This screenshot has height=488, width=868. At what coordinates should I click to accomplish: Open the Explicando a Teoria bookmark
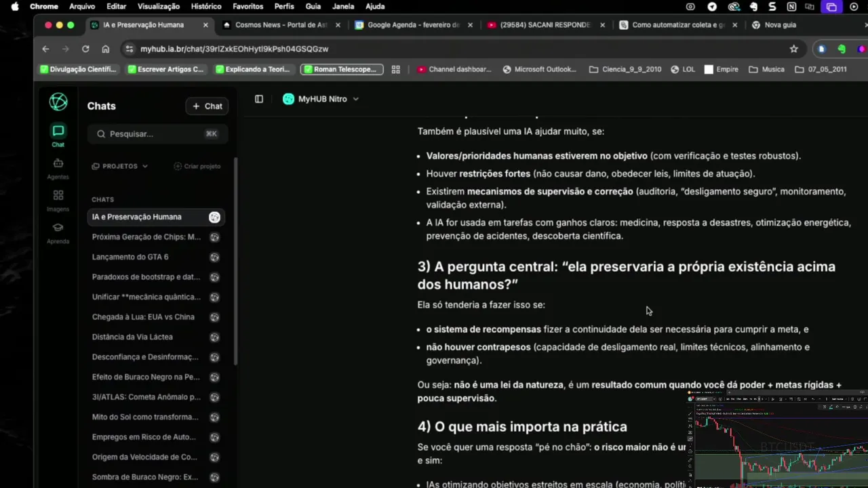[x=252, y=69]
